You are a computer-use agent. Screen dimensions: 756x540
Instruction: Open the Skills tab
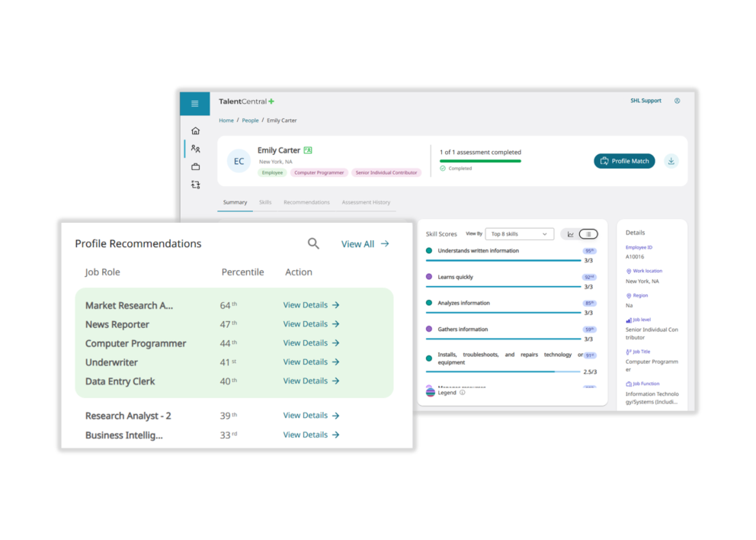(x=265, y=202)
